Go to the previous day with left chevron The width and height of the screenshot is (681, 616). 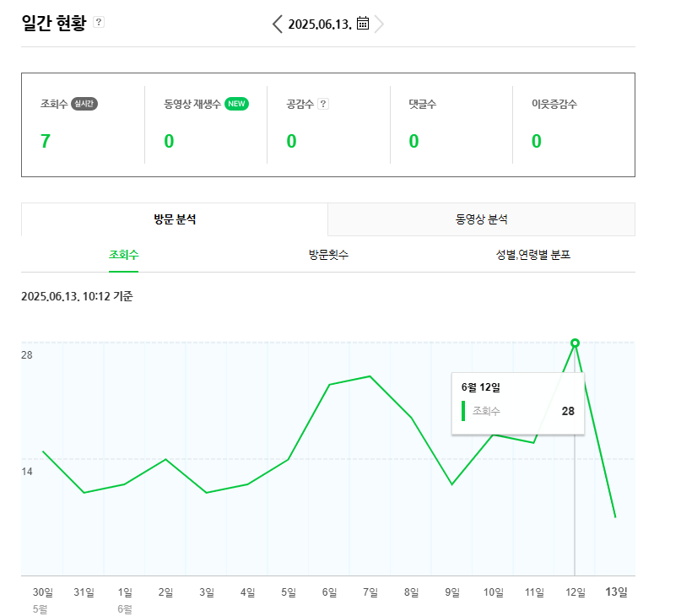coord(277,24)
